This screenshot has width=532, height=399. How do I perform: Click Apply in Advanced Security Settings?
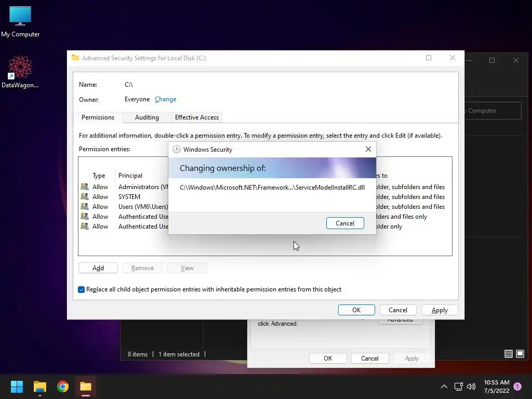(x=440, y=310)
